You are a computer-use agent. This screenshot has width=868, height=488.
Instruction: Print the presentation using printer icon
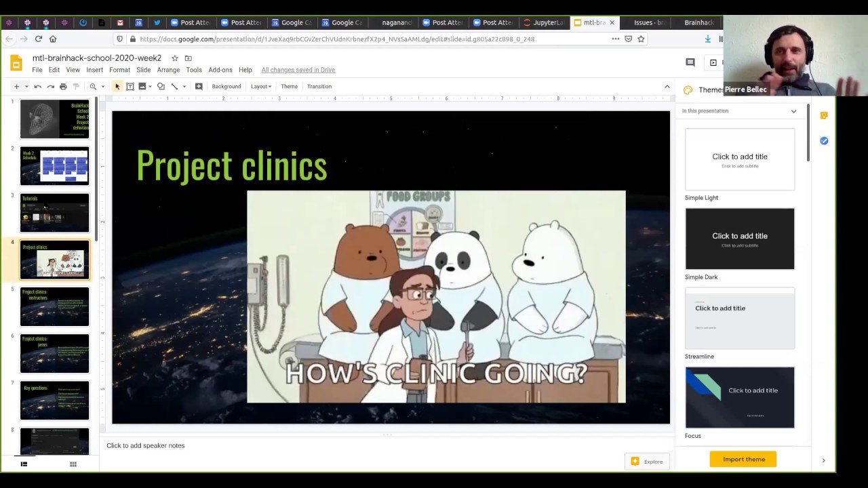63,87
